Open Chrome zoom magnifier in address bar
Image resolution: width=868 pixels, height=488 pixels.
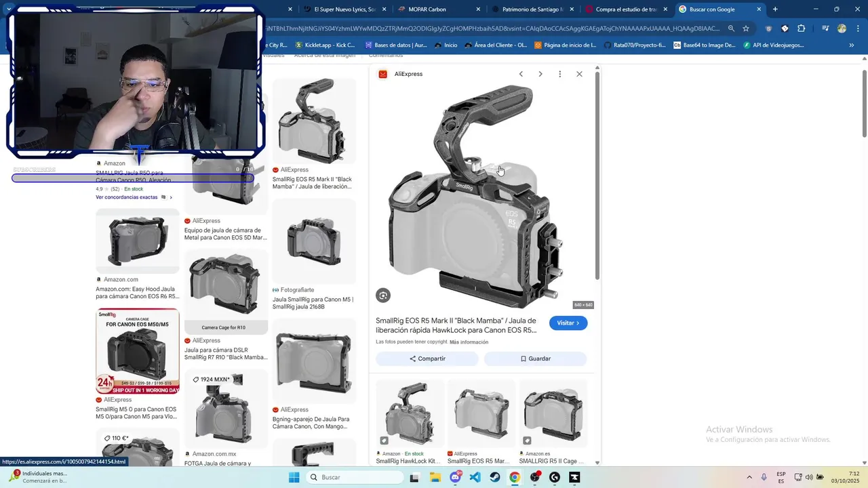pyautogui.click(x=731, y=28)
